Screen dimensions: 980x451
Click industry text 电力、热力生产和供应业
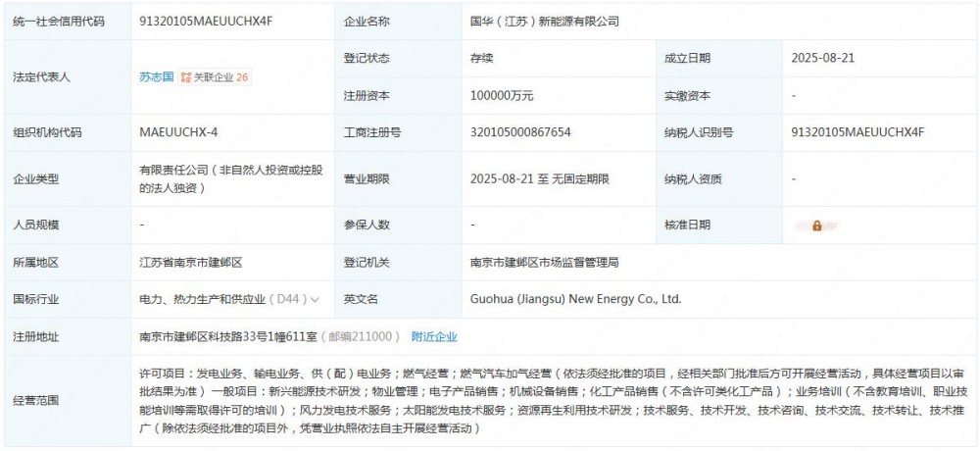[x=203, y=300]
